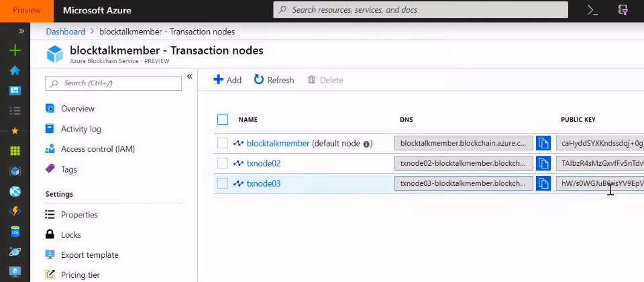Click the PUBLIC KEY column header
The image size is (644, 282).
(578, 120)
